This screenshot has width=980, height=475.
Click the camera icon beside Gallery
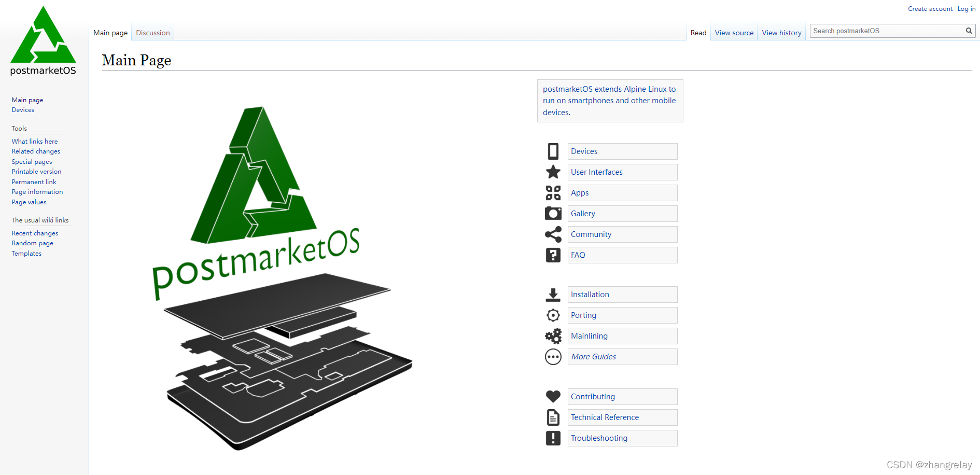pyautogui.click(x=553, y=214)
